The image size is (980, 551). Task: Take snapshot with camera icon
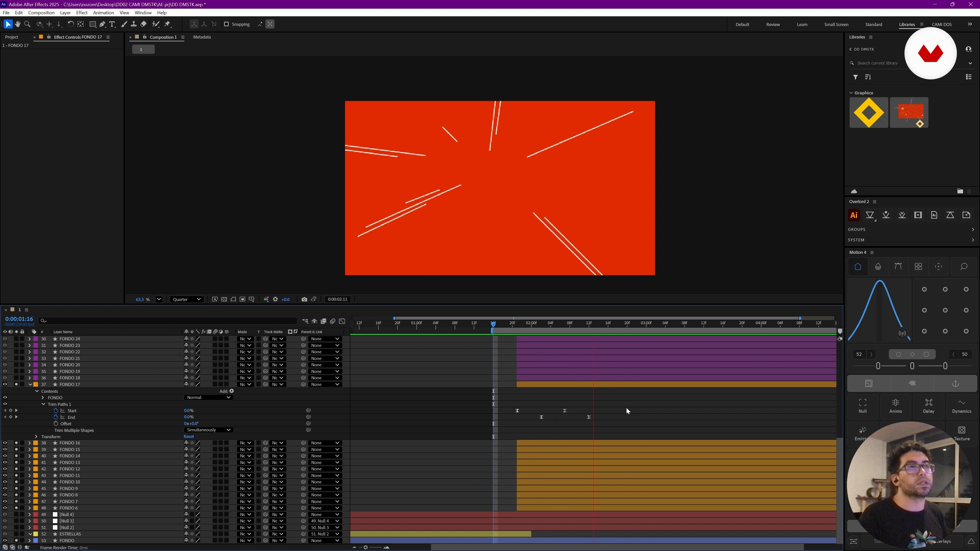pos(304,299)
